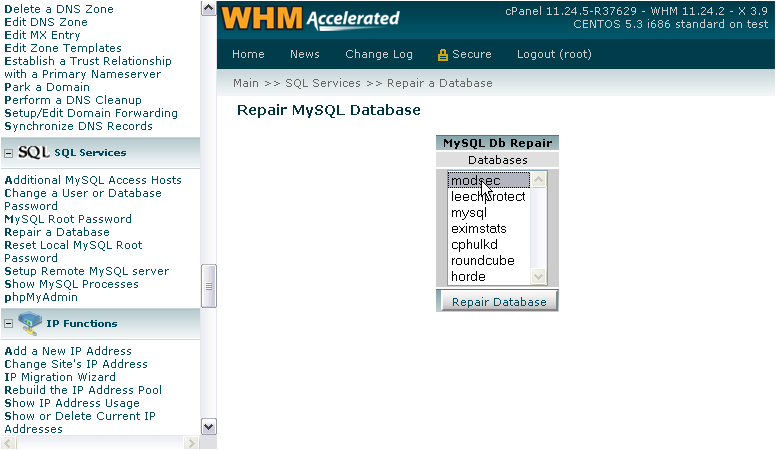Open Main breadcrumb link

246,83
